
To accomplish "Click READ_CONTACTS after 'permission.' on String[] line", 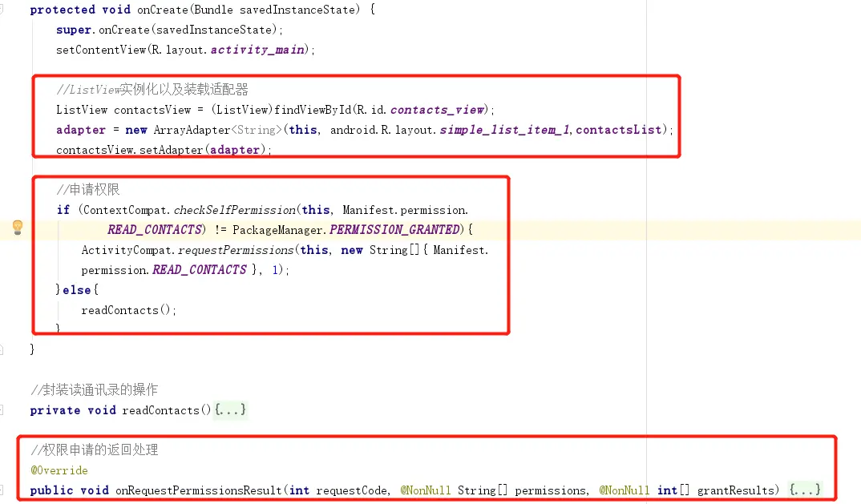I will (x=200, y=270).
